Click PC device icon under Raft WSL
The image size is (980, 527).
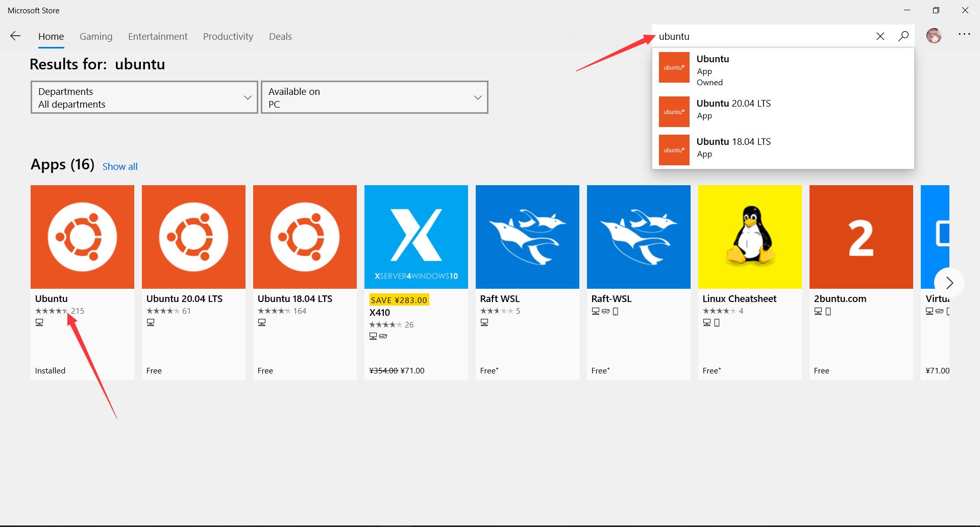click(484, 322)
